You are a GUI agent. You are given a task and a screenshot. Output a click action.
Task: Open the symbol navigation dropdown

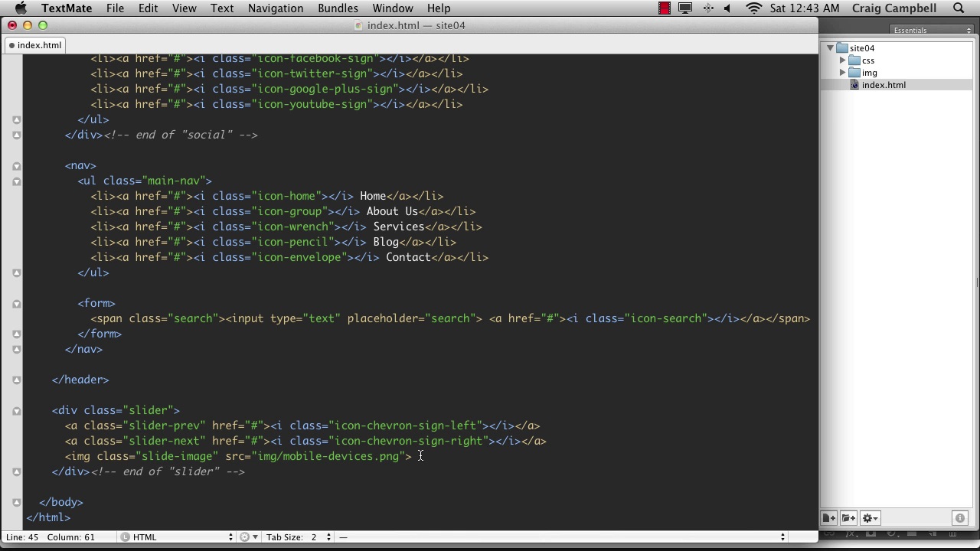pos(563,537)
